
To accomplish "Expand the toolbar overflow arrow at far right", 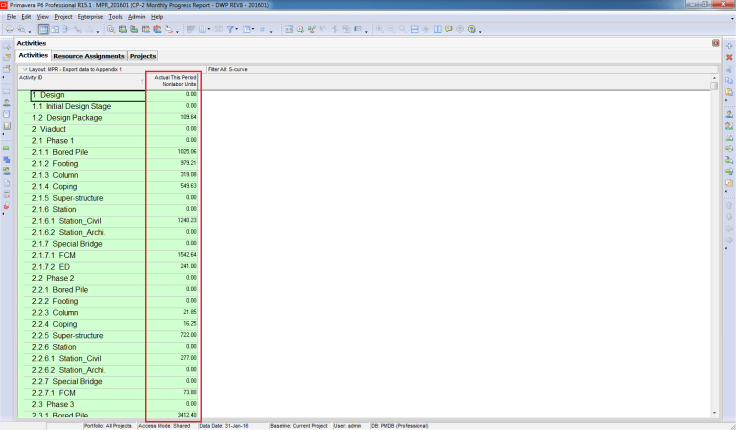I will (x=481, y=30).
